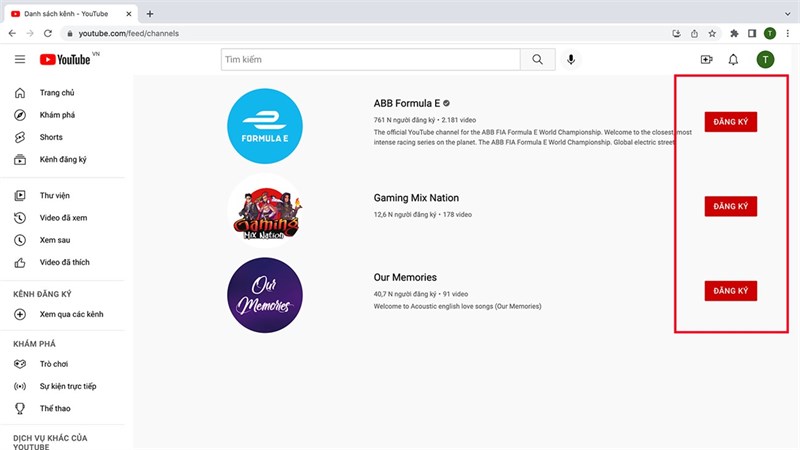Viewport: 800px width, 450px height.
Task: Toggle the browser side panel icon
Action: coord(752,34)
